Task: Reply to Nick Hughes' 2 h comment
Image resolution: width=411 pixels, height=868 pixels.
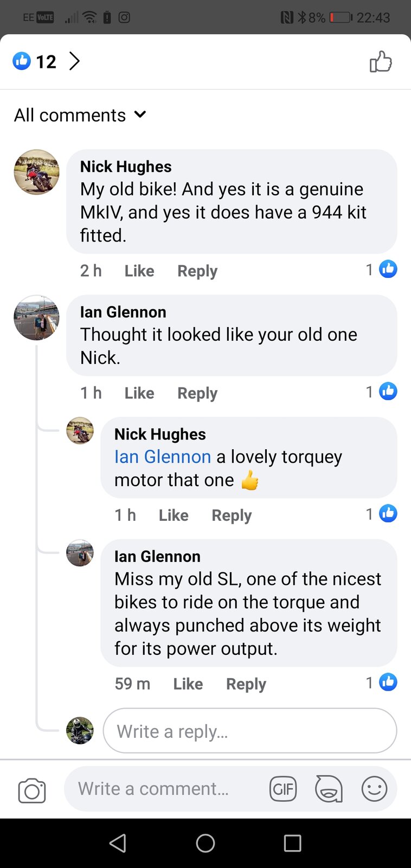Action: (197, 271)
